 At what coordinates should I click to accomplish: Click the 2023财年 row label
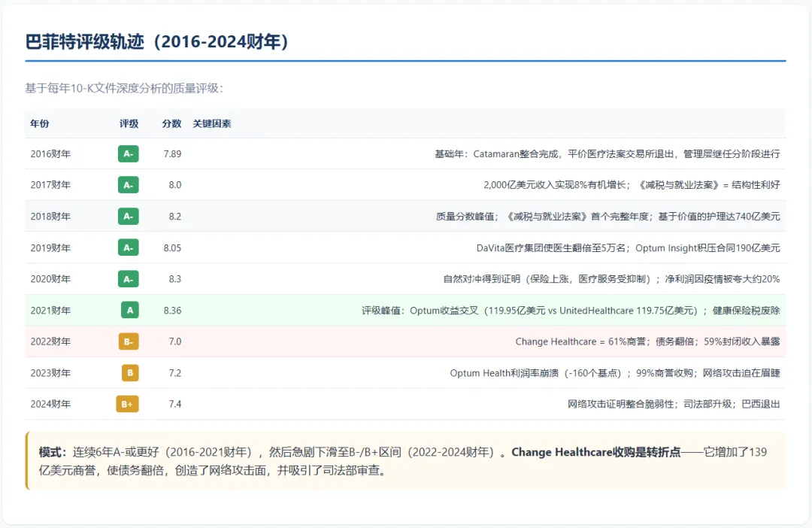point(50,373)
